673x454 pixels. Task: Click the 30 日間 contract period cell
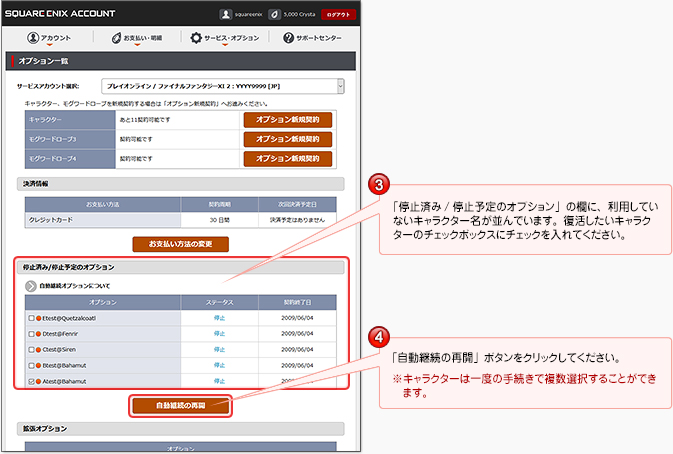pos(219,220)
